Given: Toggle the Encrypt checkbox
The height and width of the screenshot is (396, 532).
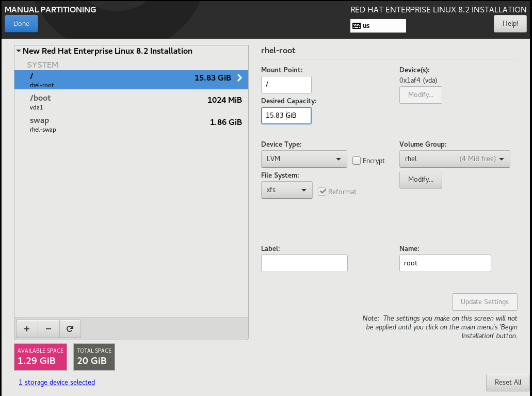Looking at the screenshot, I should click(356, 161).
